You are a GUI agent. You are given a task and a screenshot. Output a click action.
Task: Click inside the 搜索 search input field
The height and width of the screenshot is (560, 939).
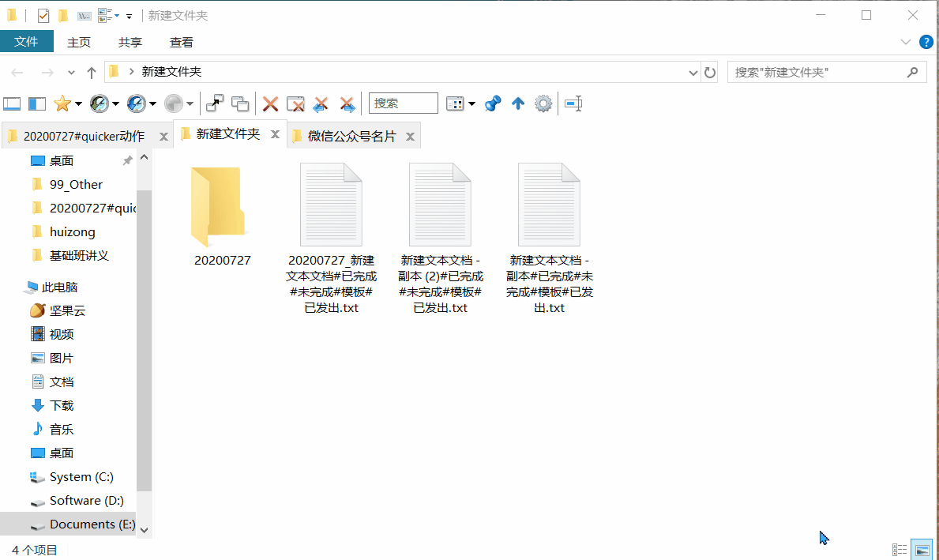pyautogui.click(x=404, y=103)
